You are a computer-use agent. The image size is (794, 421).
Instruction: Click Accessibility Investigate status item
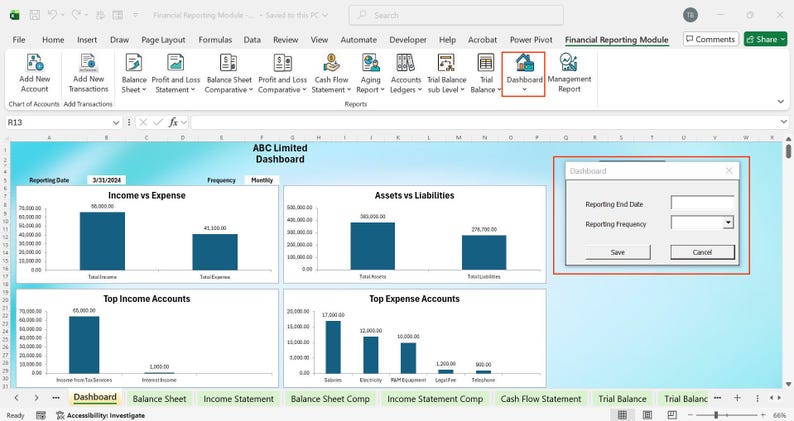(100, 415)
